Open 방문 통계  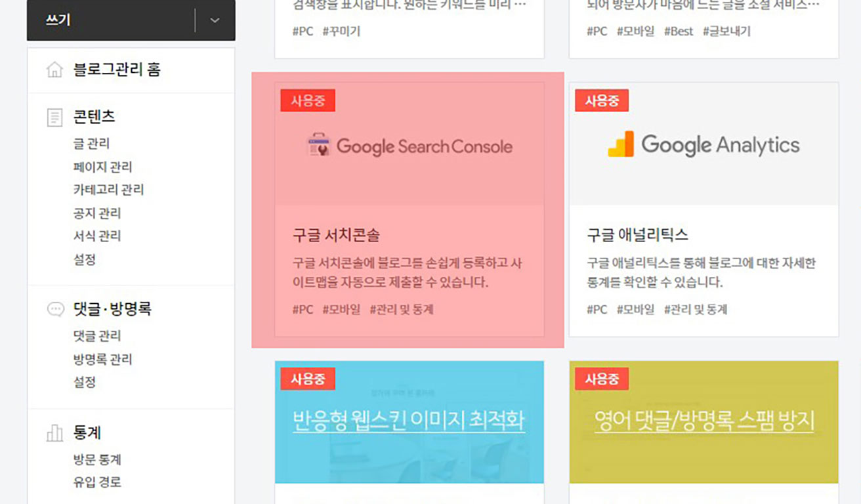(97, 459)
